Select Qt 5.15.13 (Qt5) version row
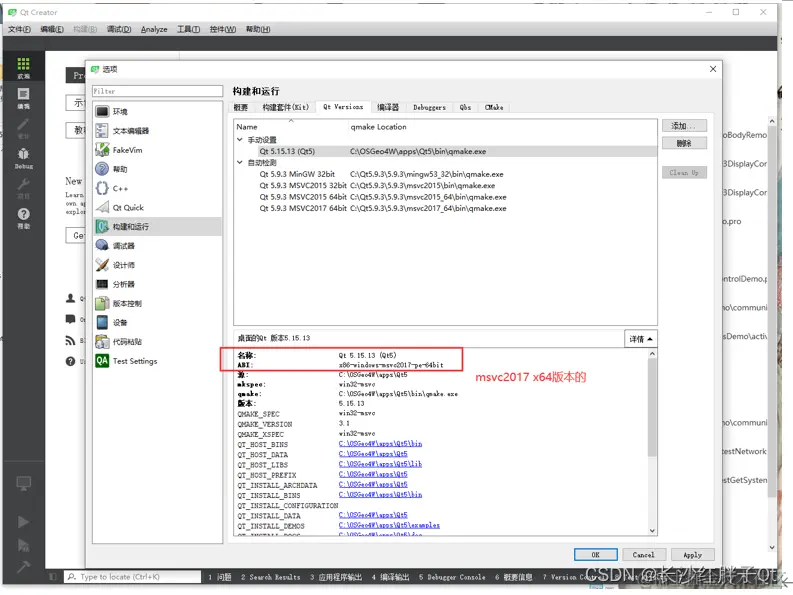 coord(445,151)
